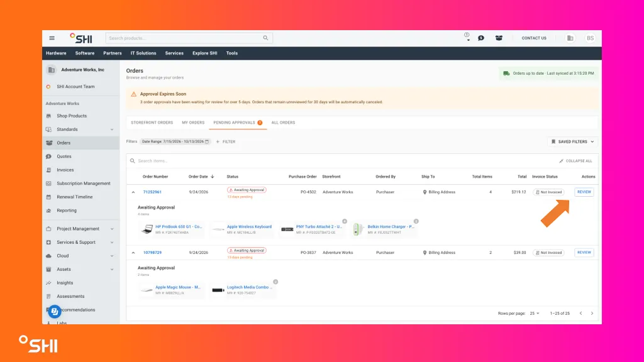Go to previous page of orders
644x362 pixels.
coord(580,313)
